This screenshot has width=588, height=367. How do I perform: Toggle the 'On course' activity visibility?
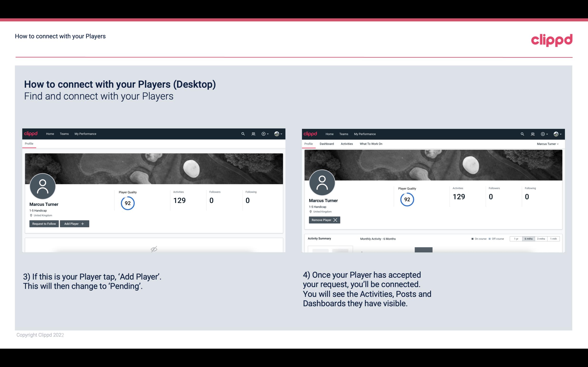point(477,238)
